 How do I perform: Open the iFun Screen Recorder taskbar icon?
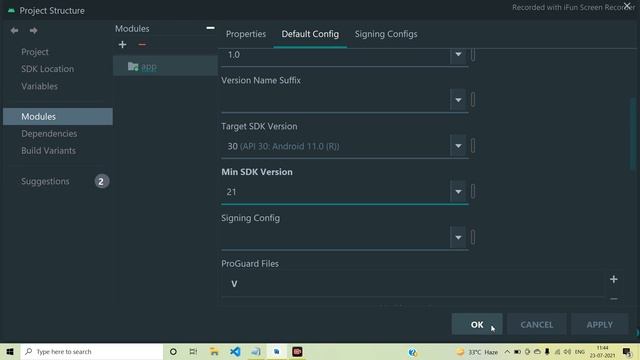[x=297, y=351]
